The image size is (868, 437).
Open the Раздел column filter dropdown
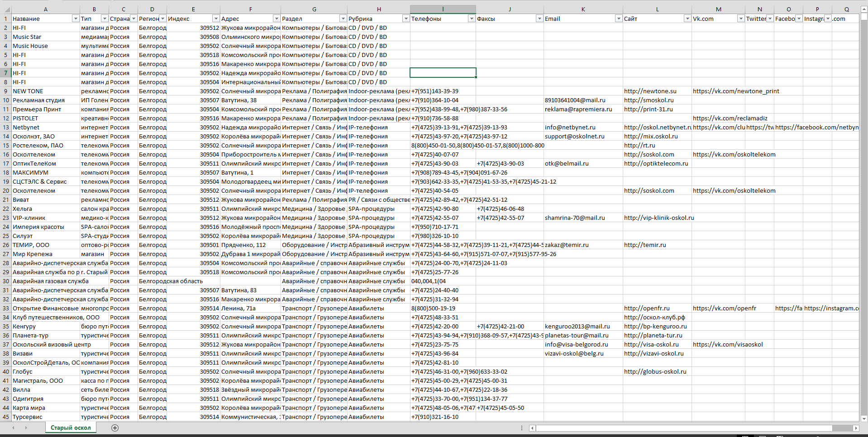point(343,19)
